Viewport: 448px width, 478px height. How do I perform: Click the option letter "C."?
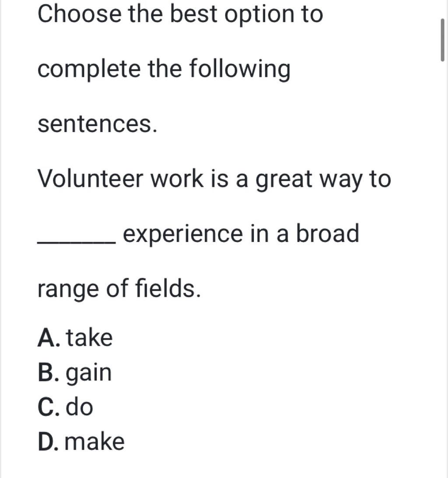click(49, 407)
